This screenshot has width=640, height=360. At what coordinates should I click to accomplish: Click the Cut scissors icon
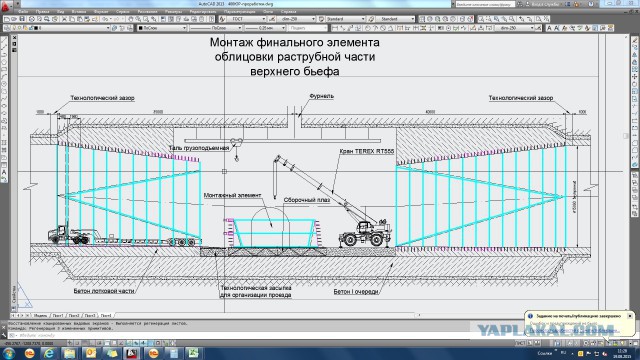click(x=64, y=19)
